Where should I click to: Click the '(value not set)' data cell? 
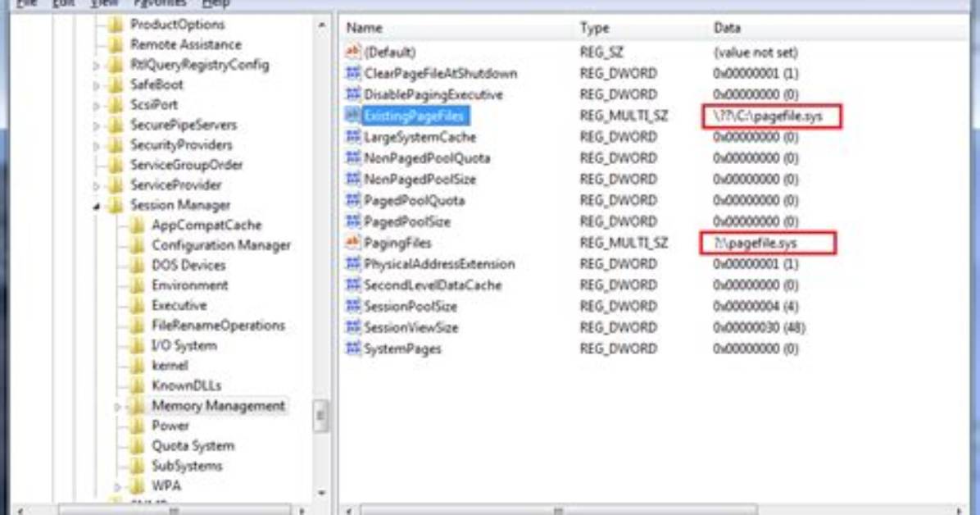755,52
